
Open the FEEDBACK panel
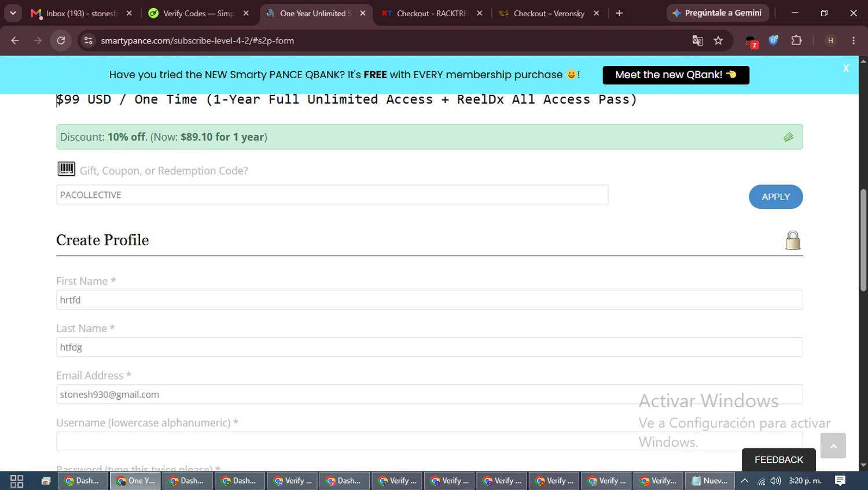pyautogui.click(x=779, y=460)
